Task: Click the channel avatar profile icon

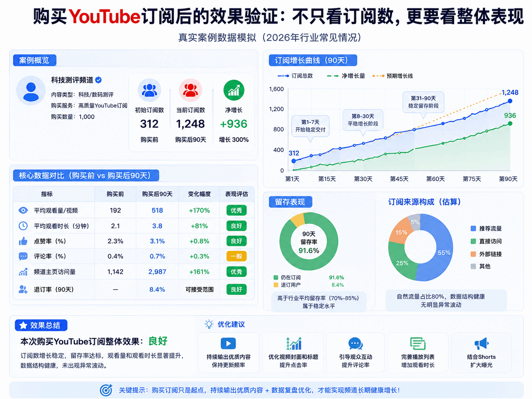Action: point(31,91)
